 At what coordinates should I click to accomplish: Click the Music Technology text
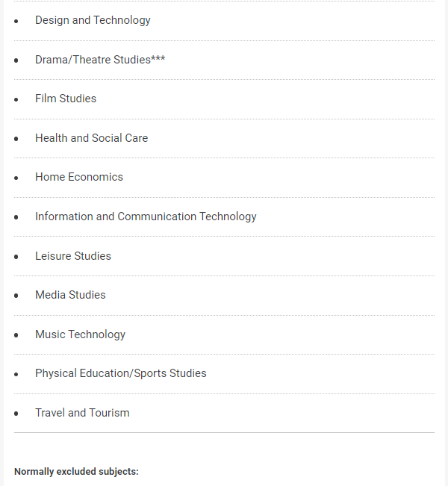[81, 334]
